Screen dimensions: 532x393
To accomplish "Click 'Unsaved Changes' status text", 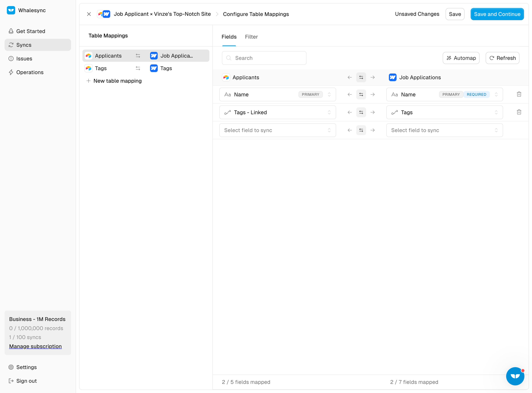I will 417,14.
